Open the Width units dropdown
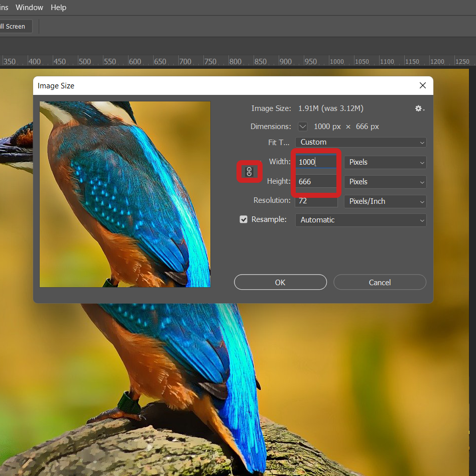This screenshot has width=476, height=476. [x=385, y=162]
